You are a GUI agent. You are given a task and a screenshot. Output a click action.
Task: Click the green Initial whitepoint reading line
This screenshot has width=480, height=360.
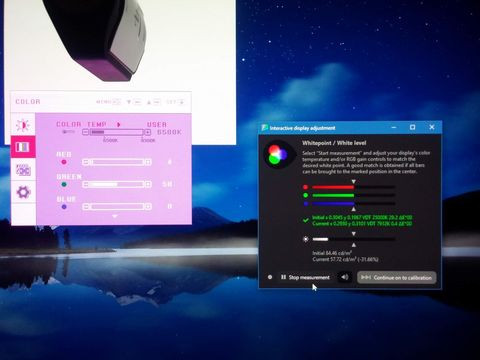[x=362, y=217]
